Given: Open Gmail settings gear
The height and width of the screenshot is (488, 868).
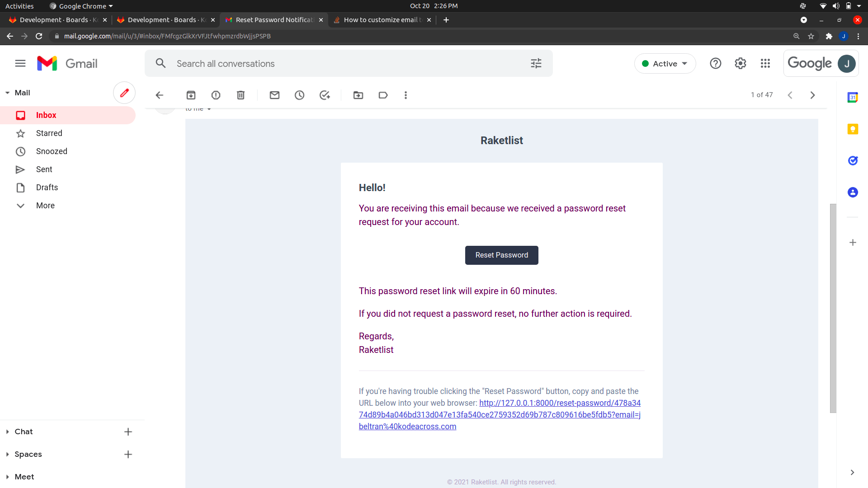Looking at the screenshot, I should pos(740,63).
